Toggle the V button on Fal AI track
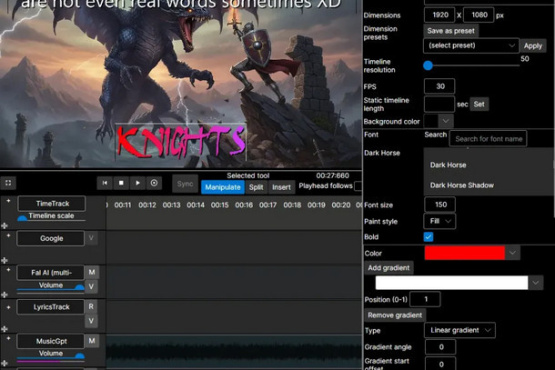The image size is (555, 370). (x=91, y=286)
